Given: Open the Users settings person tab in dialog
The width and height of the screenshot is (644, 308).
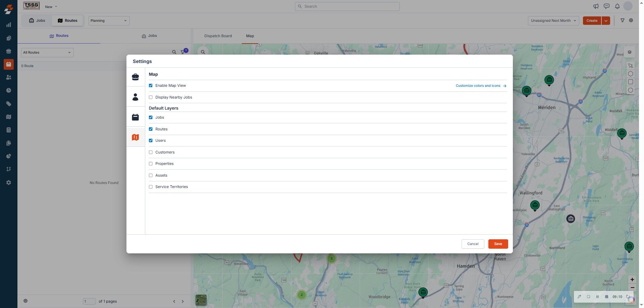Looking at the screenshot, I should 136,97.
